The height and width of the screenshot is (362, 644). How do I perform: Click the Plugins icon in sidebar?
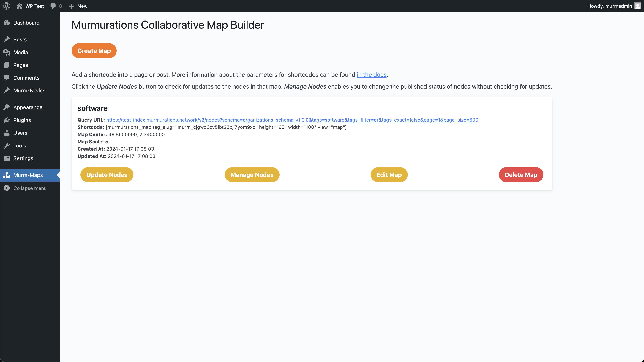coord(7,120)
